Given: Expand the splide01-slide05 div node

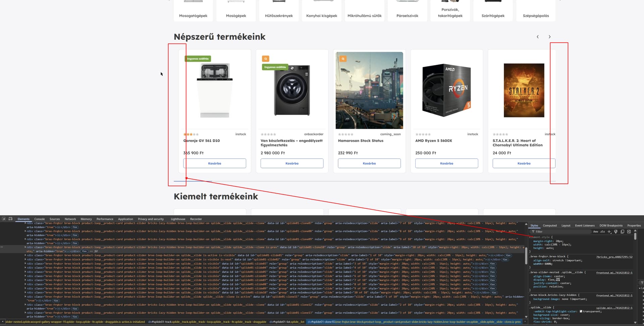Looking at the screenshot, I should coord(25,272).
